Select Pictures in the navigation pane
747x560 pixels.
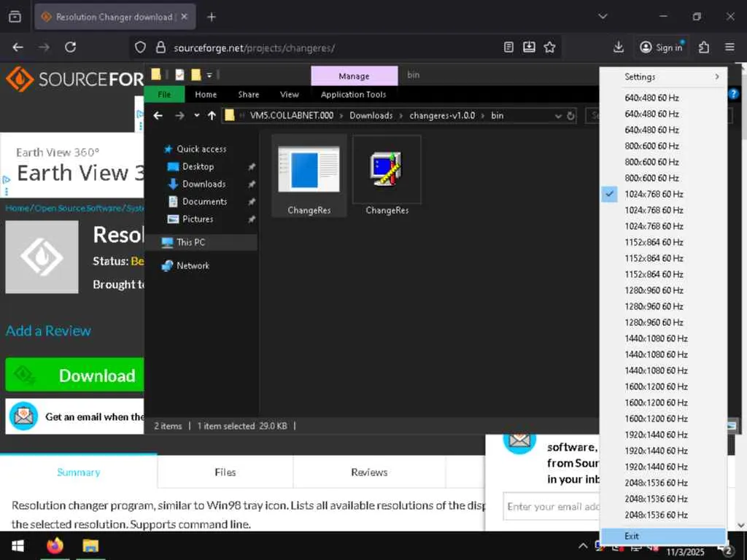click(x=197, y=219)
